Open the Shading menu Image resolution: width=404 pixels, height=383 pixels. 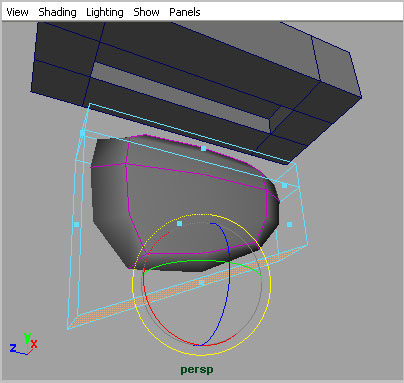[x=57, y=12]
